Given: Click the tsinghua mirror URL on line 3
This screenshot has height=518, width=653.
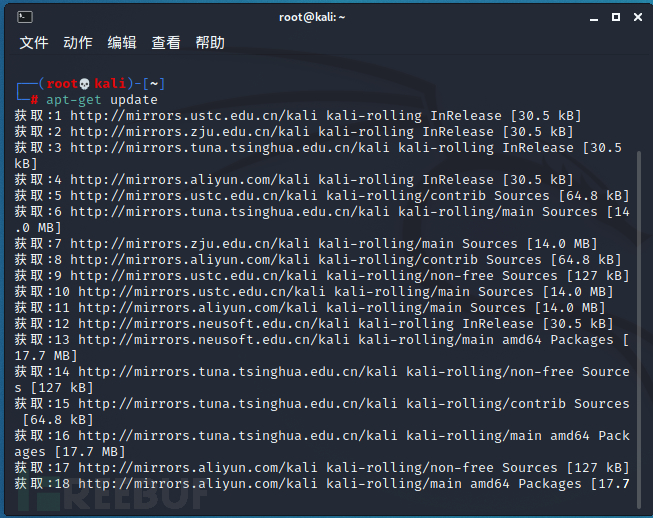Looking at the screenshot, I should click(x=230, y=148).
